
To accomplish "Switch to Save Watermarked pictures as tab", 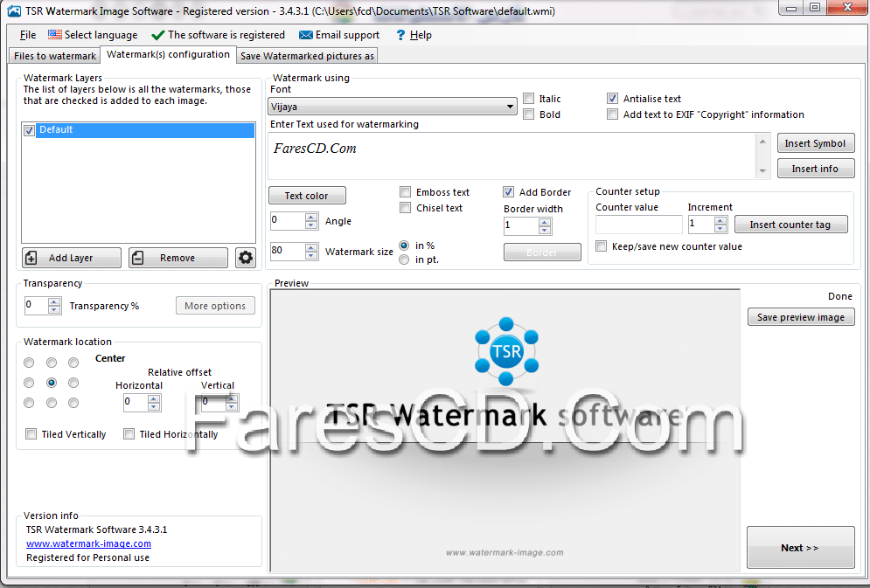I will click(x=307, y=56).
